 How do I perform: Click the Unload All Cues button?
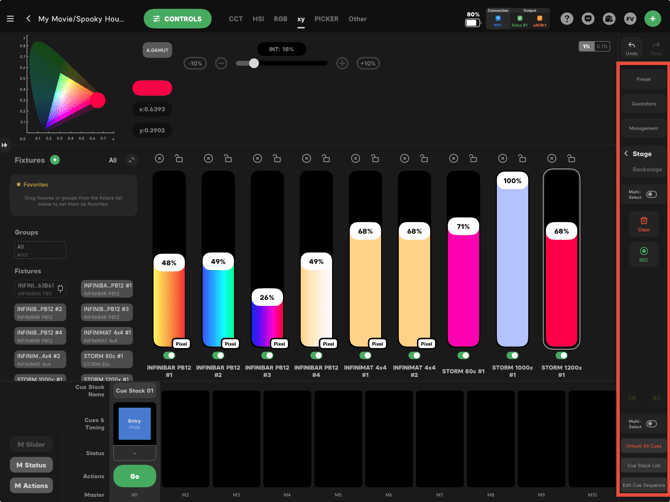point(644,446)
